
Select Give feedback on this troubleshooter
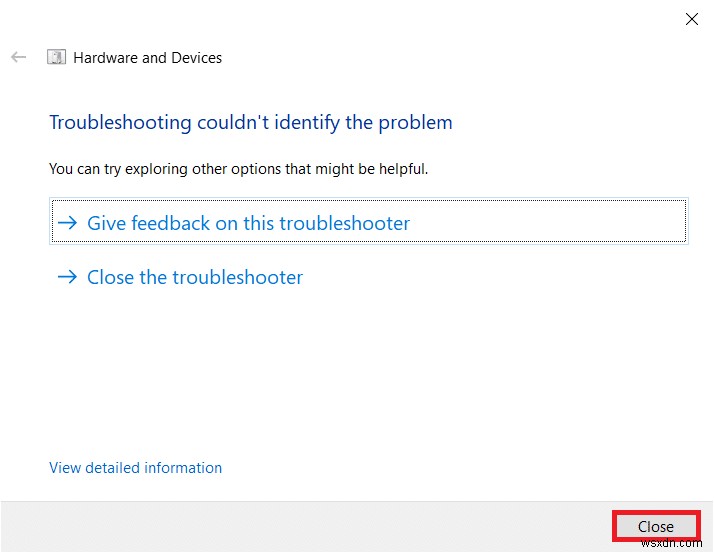[x=248, y=223]
